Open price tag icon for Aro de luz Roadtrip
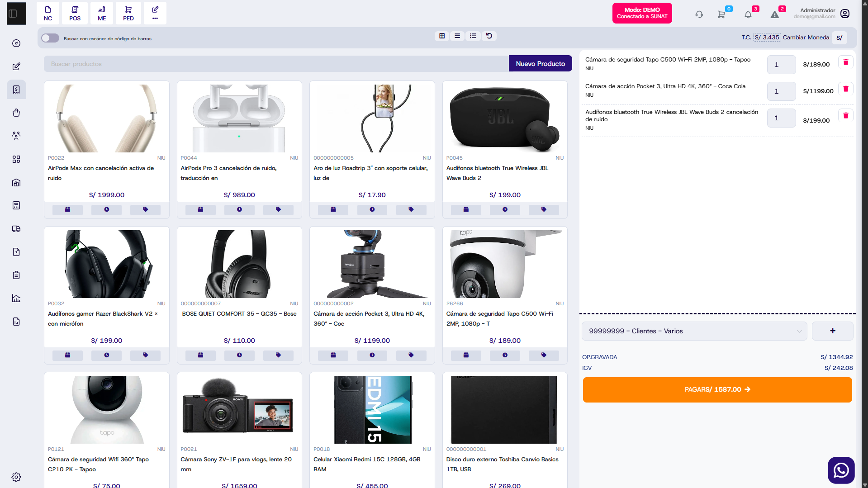The width and height of the screenshot is (868, 488). (x=411, y=209)
